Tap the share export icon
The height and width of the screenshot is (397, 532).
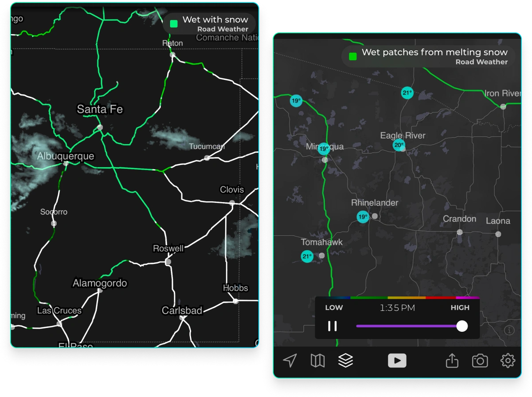(x=451, y=361)
